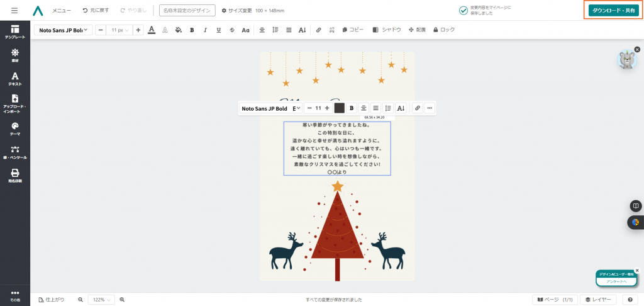Click the text block on the card
644x306 pixels.
point(337,149)
